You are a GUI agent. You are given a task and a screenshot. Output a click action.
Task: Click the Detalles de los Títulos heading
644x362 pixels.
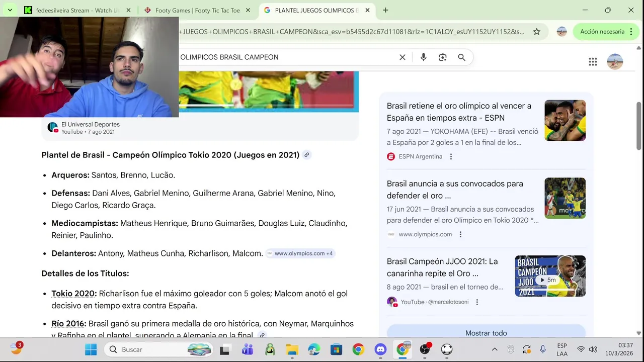pos(85,274)
